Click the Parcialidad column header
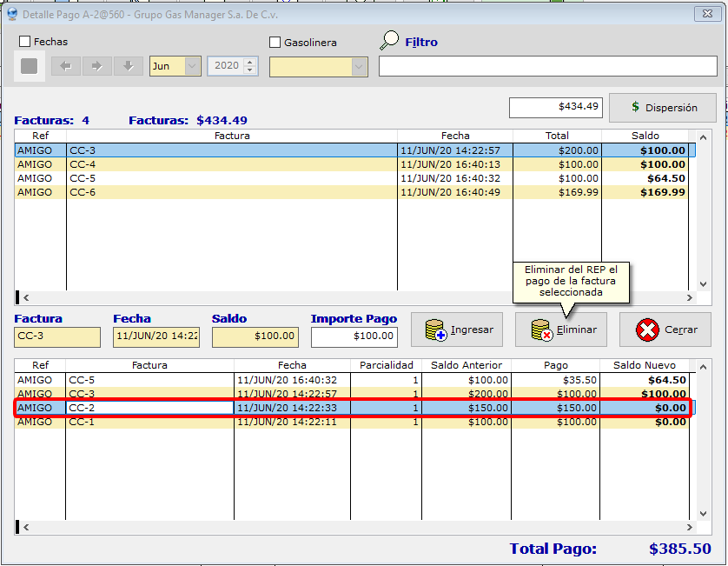 pos(385,365)
